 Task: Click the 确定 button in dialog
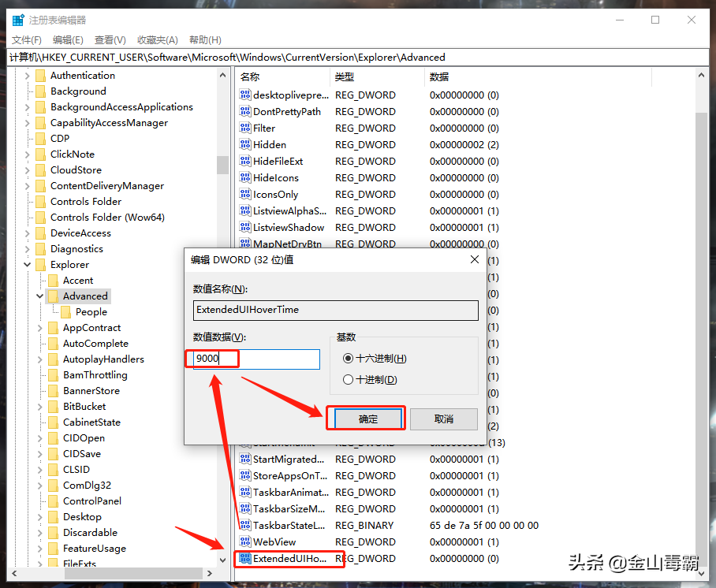(368, 419)
